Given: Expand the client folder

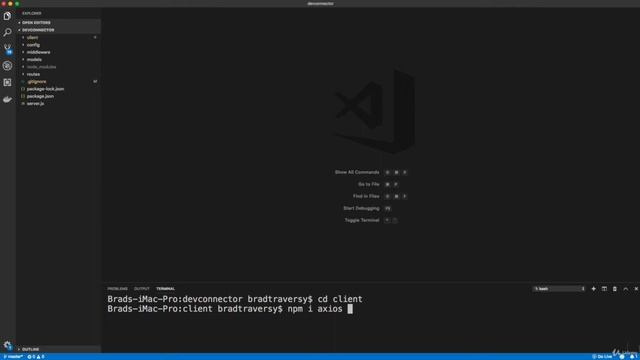Looking at the screenshot, I should click(58, 38).
